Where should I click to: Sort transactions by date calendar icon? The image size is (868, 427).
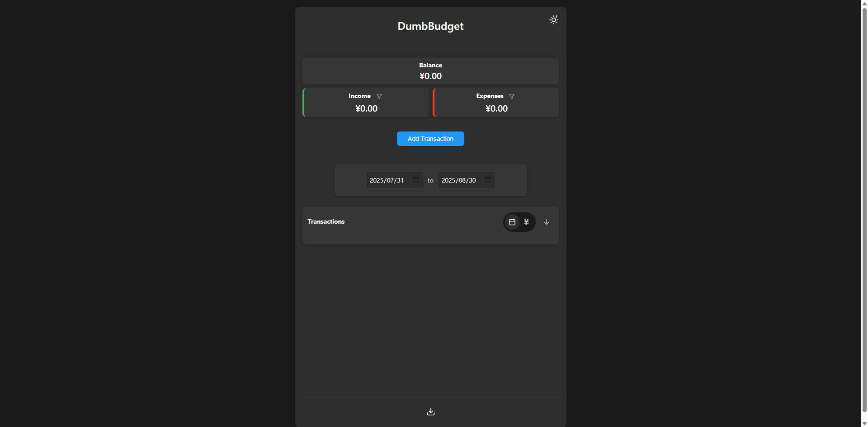[512, 222]
